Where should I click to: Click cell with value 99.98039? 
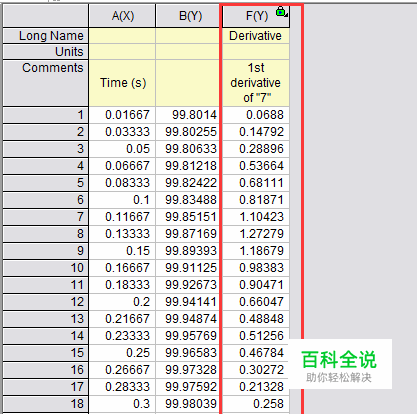click(x=189, y=404)
